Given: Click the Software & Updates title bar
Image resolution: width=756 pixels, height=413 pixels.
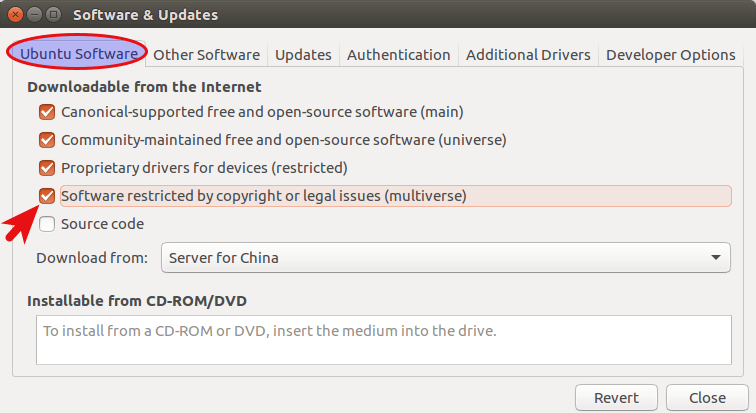Looking at the screenshot, I should (x=400, y=15).
